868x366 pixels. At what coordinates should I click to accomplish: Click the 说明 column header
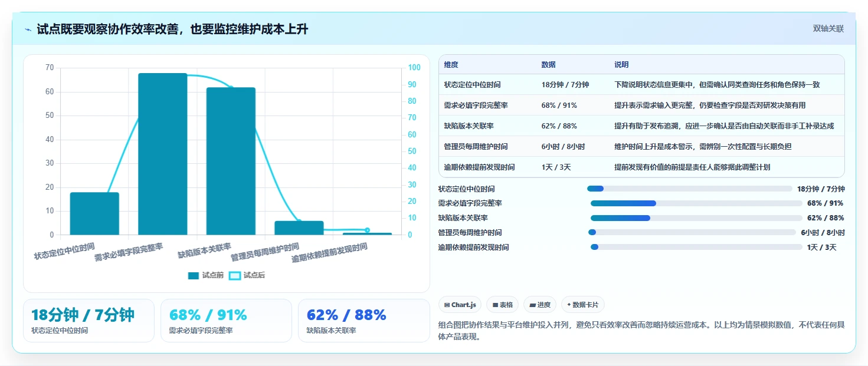621,65
